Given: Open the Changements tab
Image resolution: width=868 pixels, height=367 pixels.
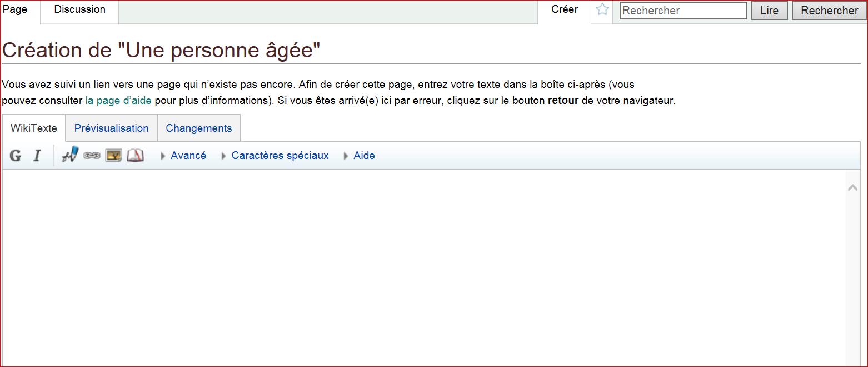Looking at the screenshot, I should pos(198,128).
